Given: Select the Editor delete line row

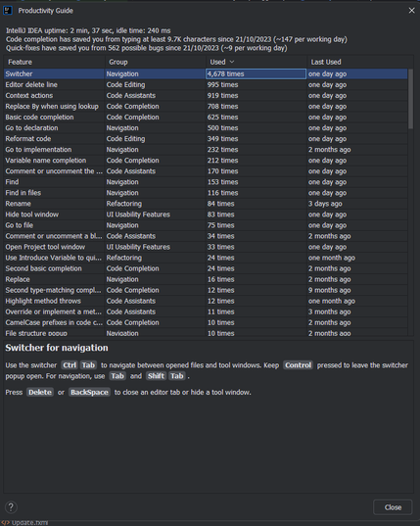Looking at the screenshot, I should point(206,84).
